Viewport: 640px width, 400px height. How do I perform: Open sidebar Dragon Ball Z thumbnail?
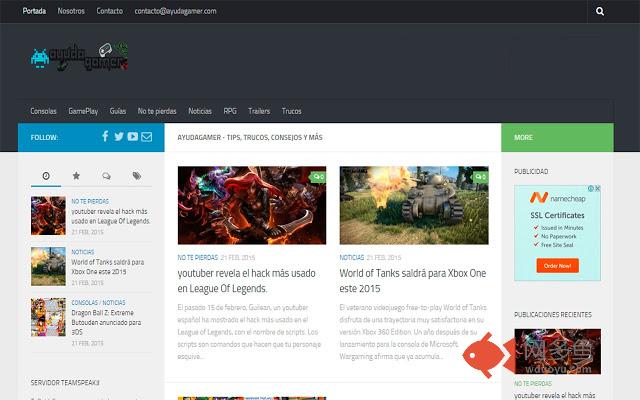pyautogui.click(x=48, y=317)
